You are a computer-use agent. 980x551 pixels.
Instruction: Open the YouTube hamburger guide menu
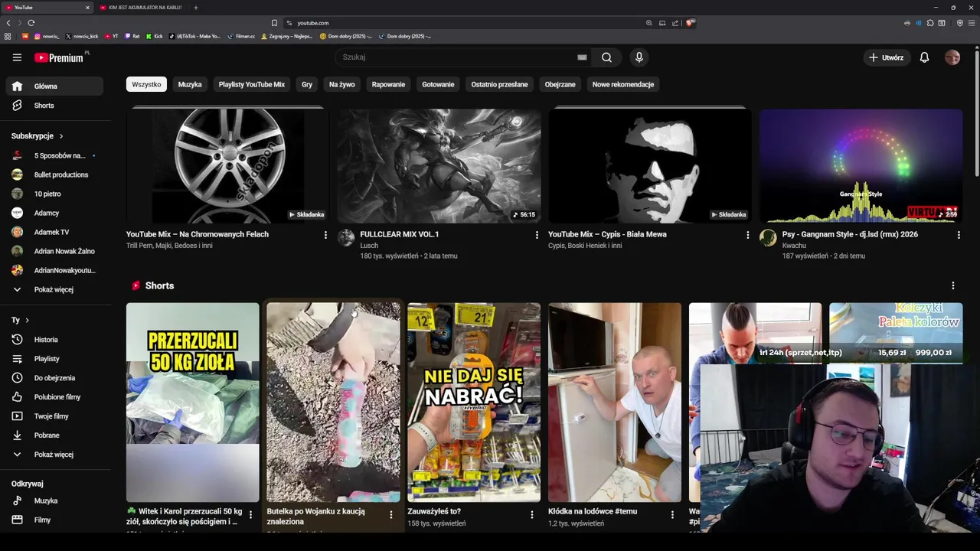17,57
